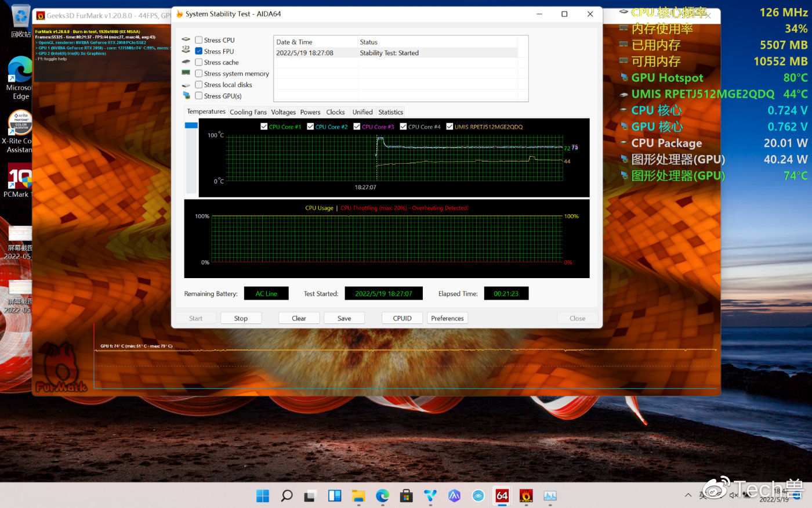Open Microsoft Store from the taskbar
The height and width of the screenshot is (508, 812).
coord(407,496)
